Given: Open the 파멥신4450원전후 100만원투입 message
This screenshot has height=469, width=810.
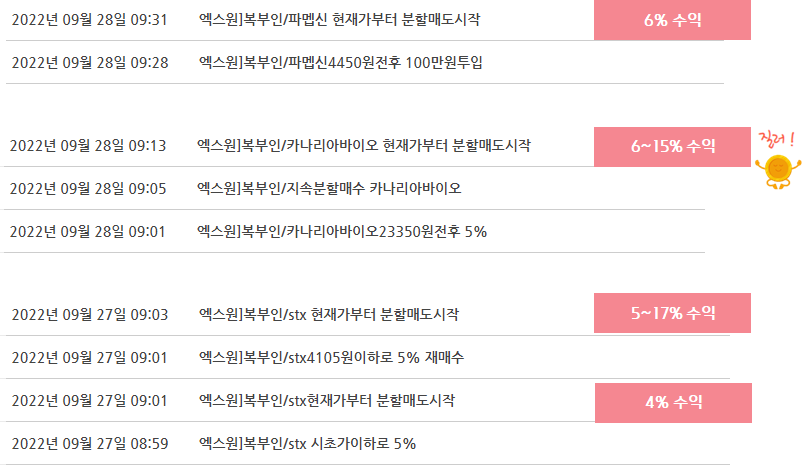Looking at the screenshot, I should pos(340,62).
